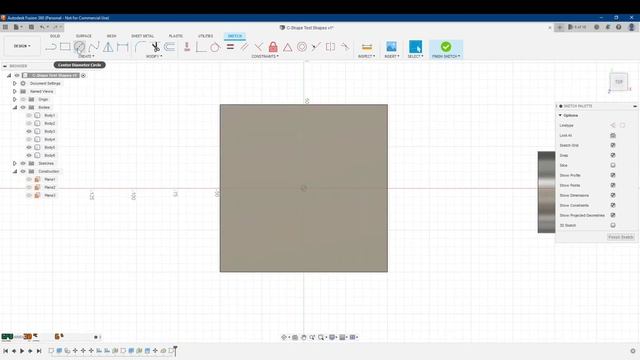Select the Line sketch tool
This screenshot has height=360, width=640.
(51, 47)
